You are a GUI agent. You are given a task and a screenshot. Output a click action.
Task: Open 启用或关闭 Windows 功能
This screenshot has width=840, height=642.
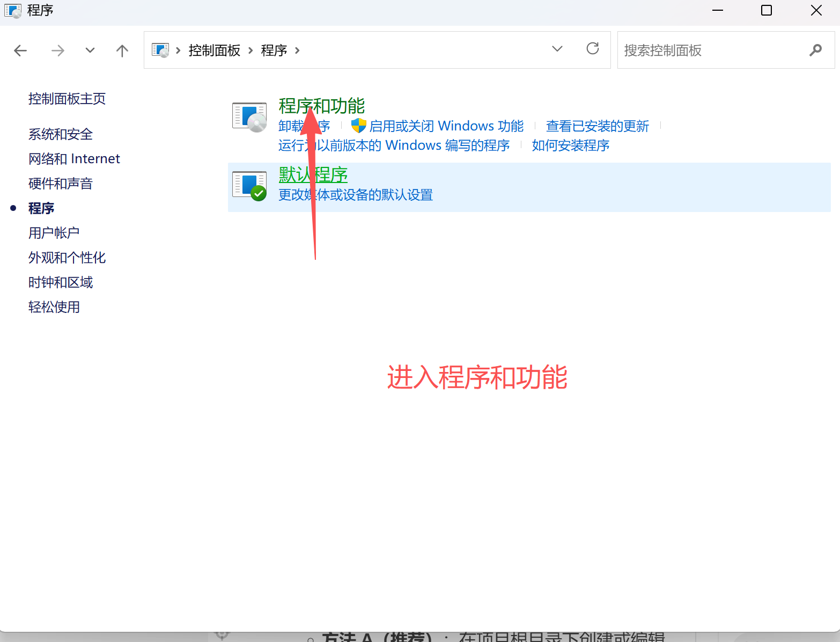tap(446, 125)
